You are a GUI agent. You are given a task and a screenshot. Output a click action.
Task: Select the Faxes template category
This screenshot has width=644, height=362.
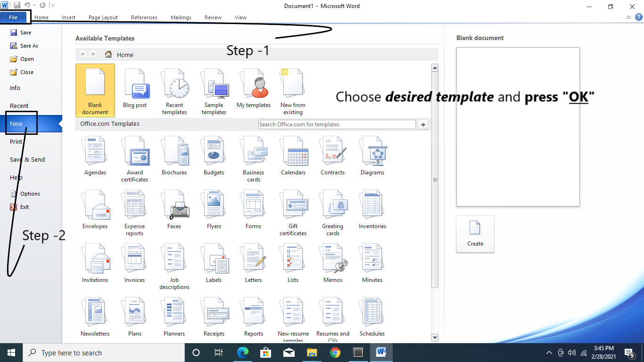174,210
